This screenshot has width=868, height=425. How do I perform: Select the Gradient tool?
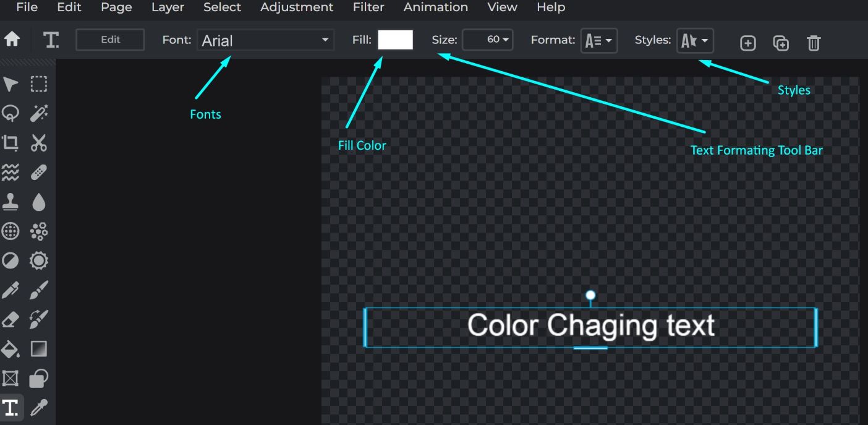click(38, 348)
